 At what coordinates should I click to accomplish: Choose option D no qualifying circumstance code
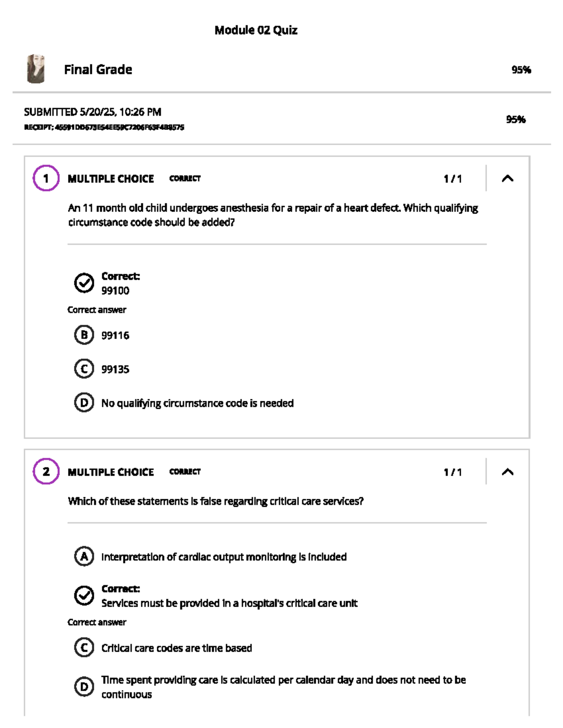84,403
